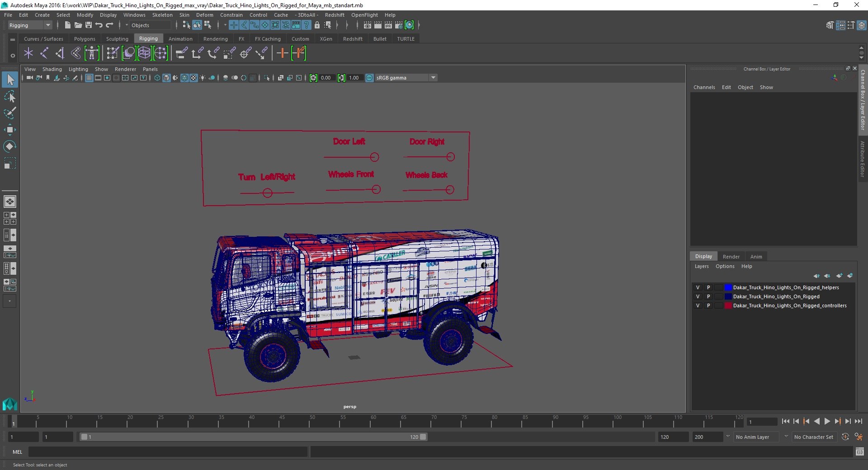868x470 pixels.
Task: Open the Quick Rig human shelf icon
Action: click(92, 53)
